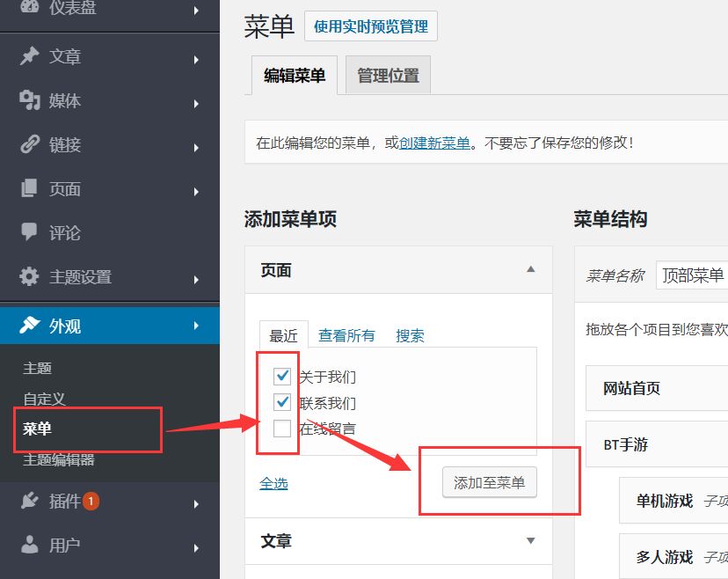Select the 最近 pages tab

click(283, 335)
